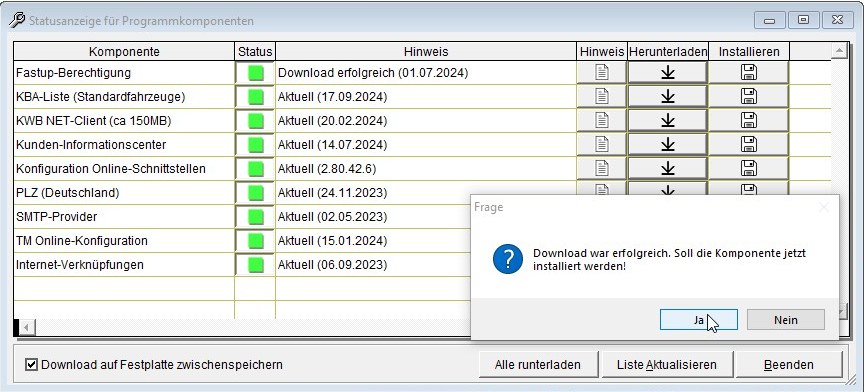This screenshot has width=864, height=392.
Task: Click the green status of Internet-Verknüpfungen
Action: pos(255,265)
